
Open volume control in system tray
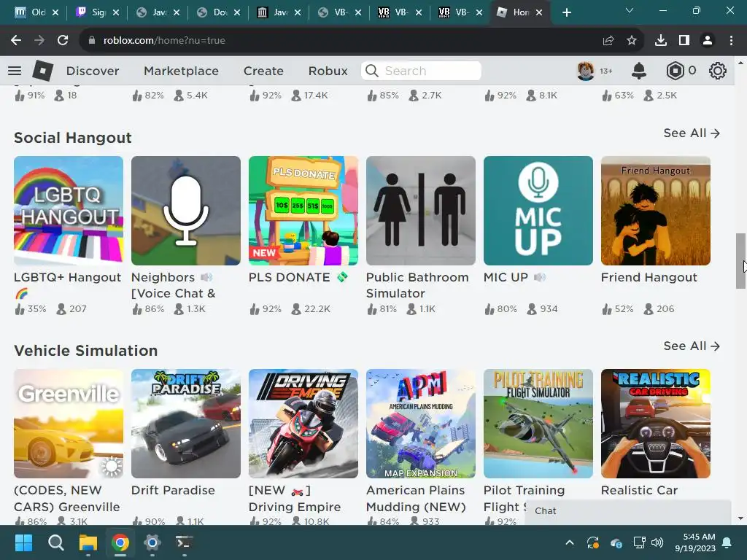[x=657, y=542]
